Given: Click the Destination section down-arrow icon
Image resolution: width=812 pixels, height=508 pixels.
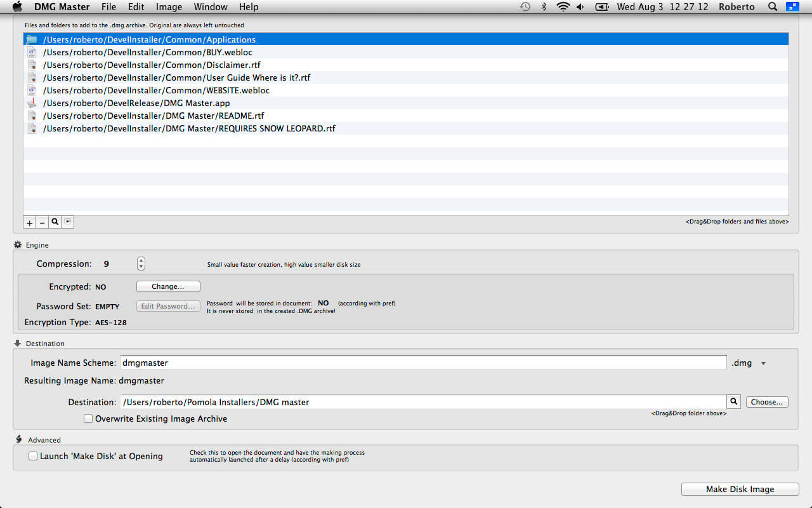Looking at the screenshot, I should [18, 343].
